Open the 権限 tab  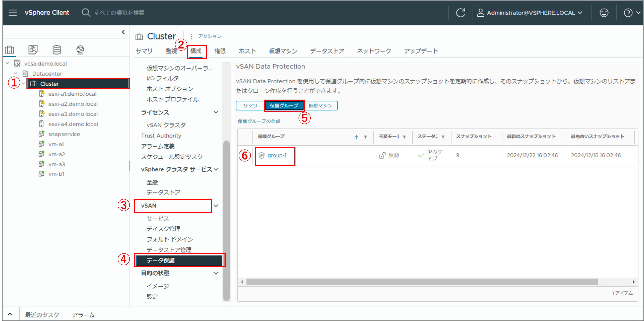220,51
